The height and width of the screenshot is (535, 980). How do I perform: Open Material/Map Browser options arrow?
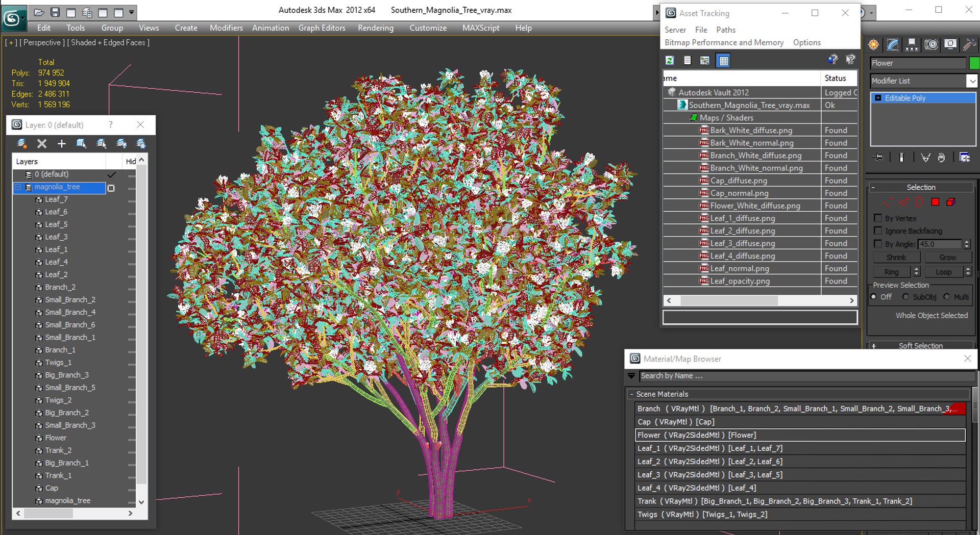[632, 376]
